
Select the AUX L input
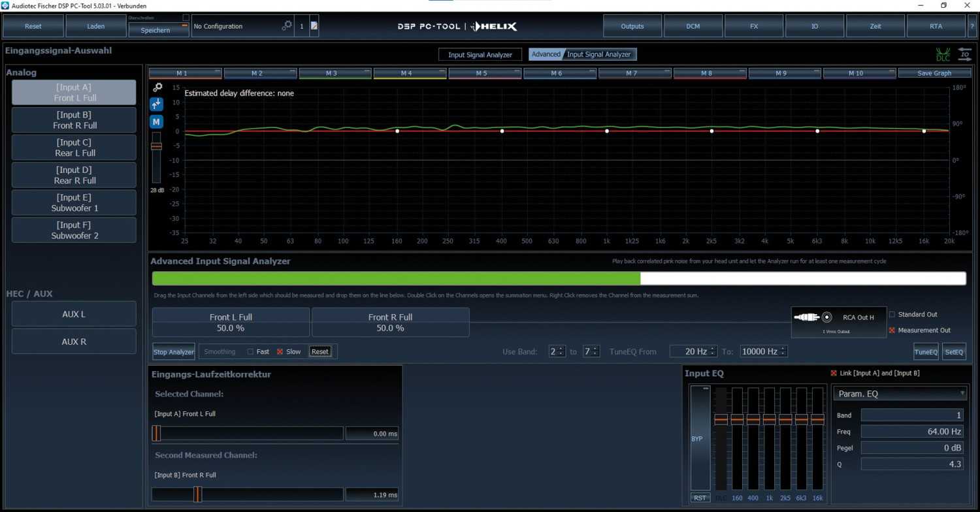coord(74,314)
